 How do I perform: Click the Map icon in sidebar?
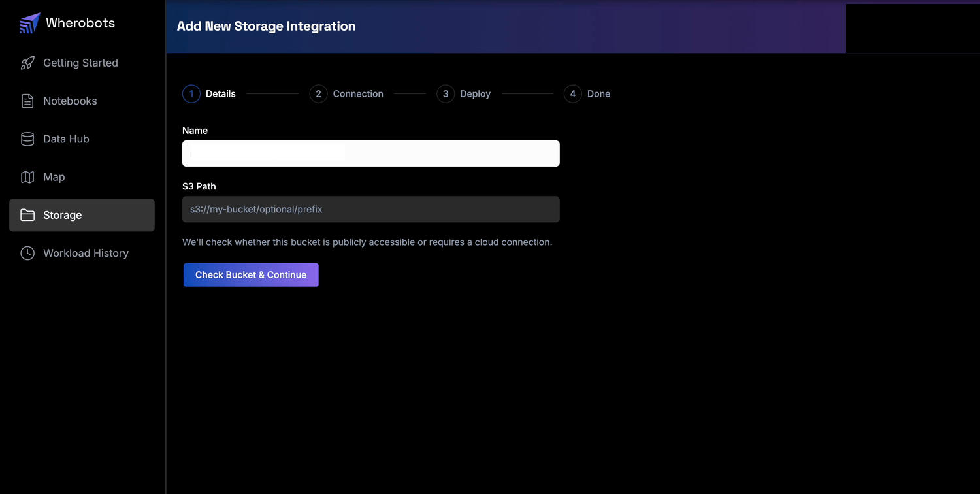pyautogui.click(x=27, y=177)
